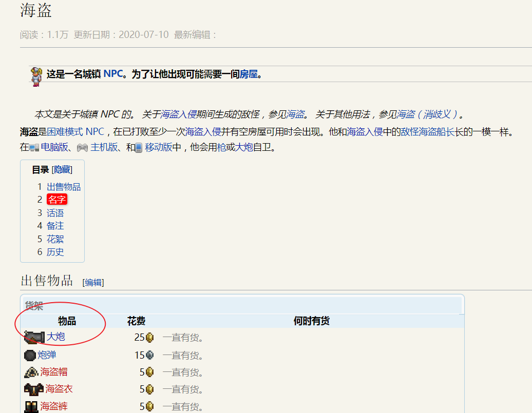Open 历史 section from contents list
Screen dimensions: 532x413
point(55,252)
